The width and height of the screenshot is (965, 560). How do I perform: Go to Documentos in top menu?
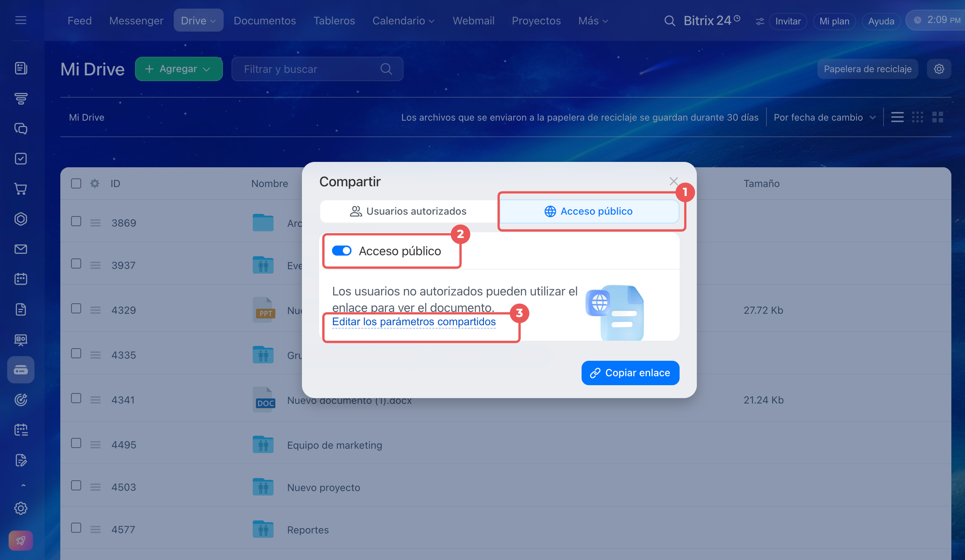pyautogui.click(x=265, y=21)
